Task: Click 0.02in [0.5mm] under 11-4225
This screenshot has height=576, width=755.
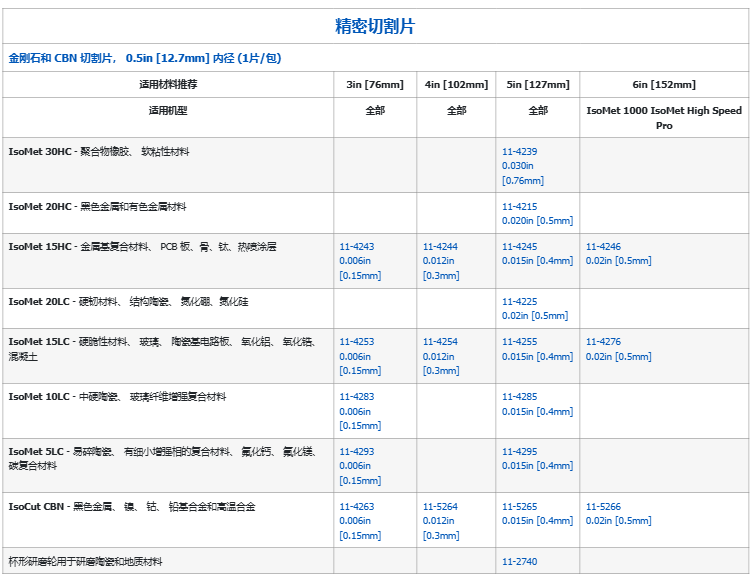Action: [535, 315]
